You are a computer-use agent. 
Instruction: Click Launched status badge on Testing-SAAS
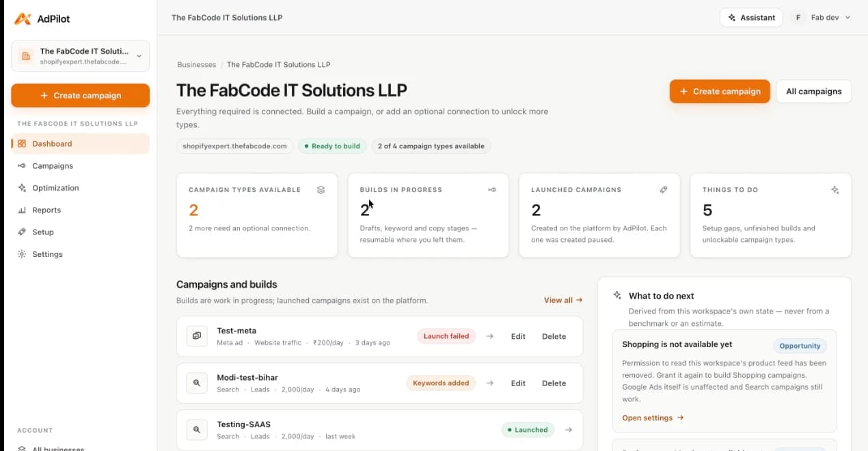[x=528, y=430]
